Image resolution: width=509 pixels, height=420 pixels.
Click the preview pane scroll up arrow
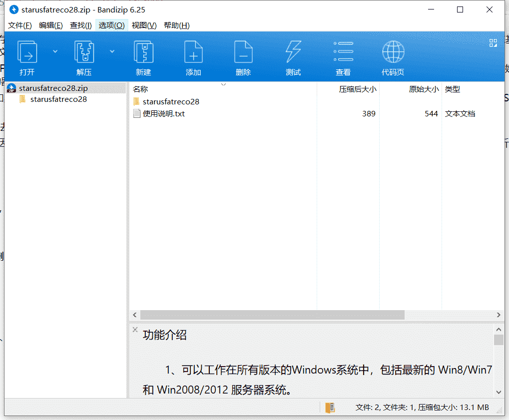pos(499,330)
